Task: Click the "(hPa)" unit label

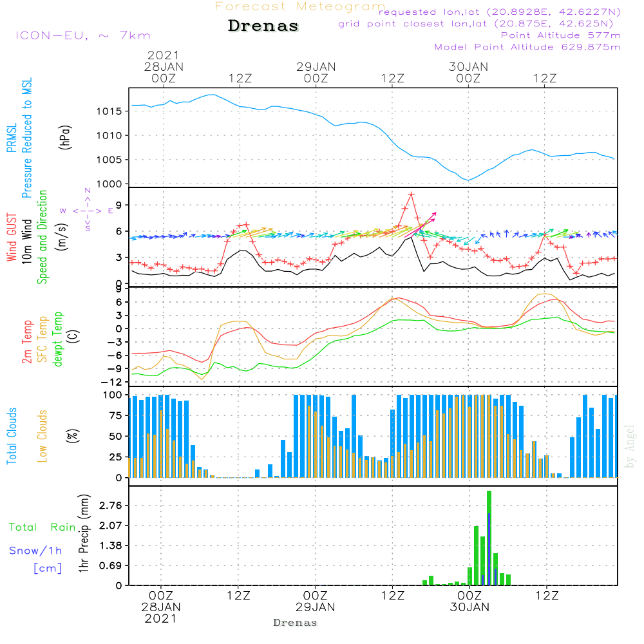Action: coord(65,137)
